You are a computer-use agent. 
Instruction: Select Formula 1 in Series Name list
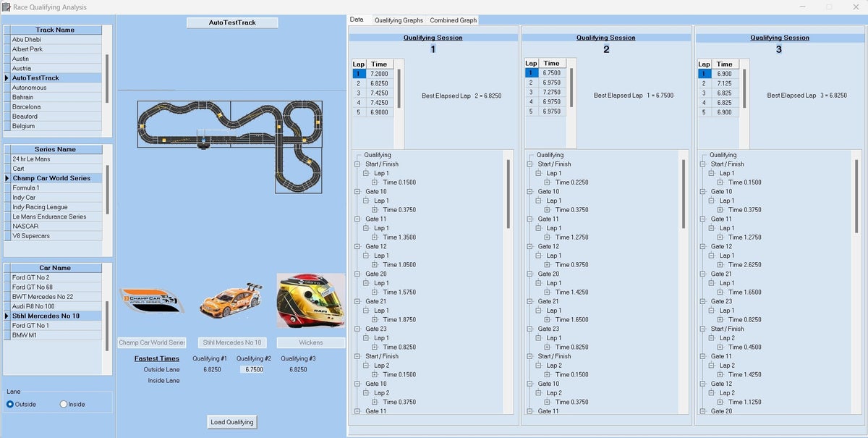(56, 188)
